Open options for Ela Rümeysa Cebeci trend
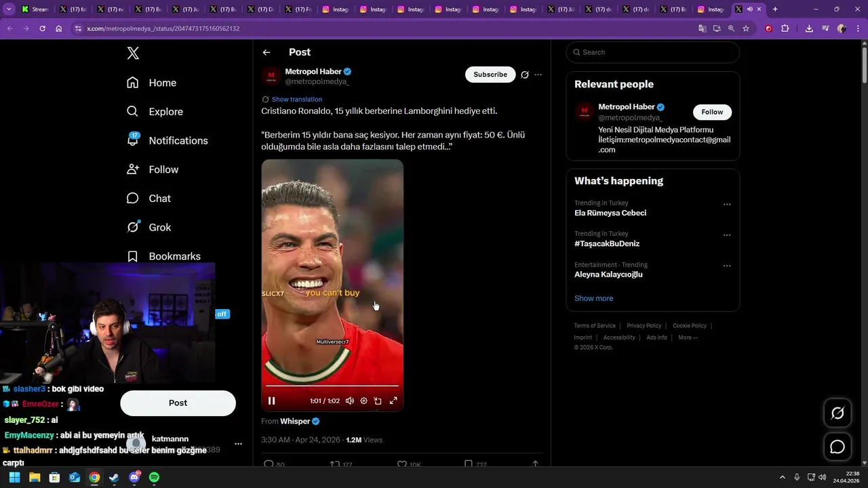This screenshot has width=868, height=488. pos(727,205)
